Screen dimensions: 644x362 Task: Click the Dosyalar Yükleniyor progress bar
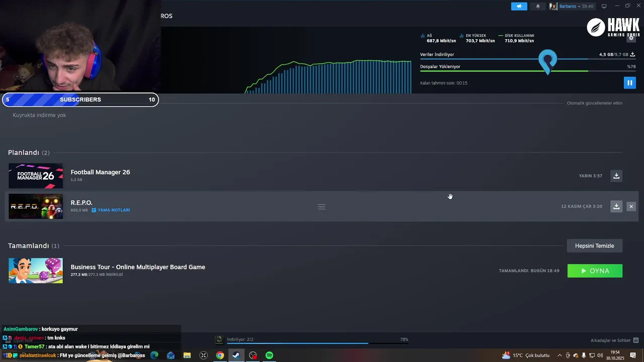(x=528, y=71)
